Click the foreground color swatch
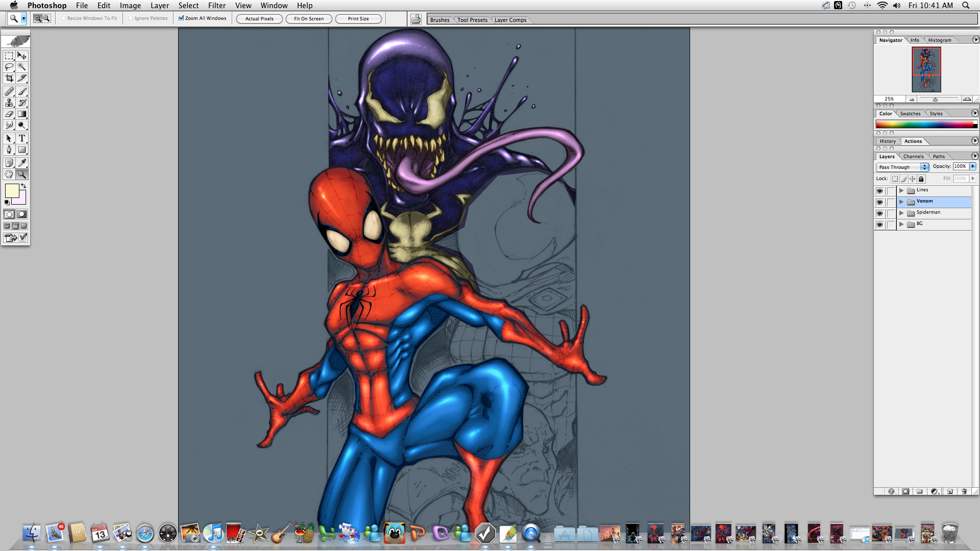This screenshot has height=551, width=980. [12, 190]
